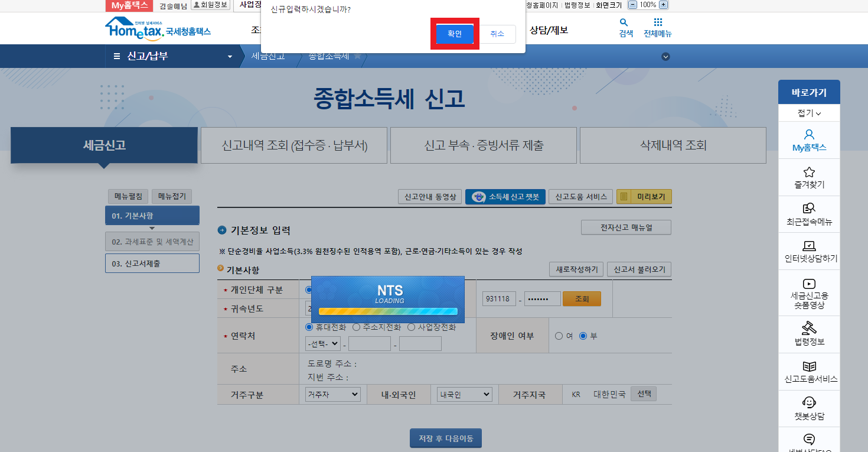This screenshot has height=452, width=868.
Task: Select 부 for 장애인 여부
Action: pyautogui.click(x=583, y=336)
